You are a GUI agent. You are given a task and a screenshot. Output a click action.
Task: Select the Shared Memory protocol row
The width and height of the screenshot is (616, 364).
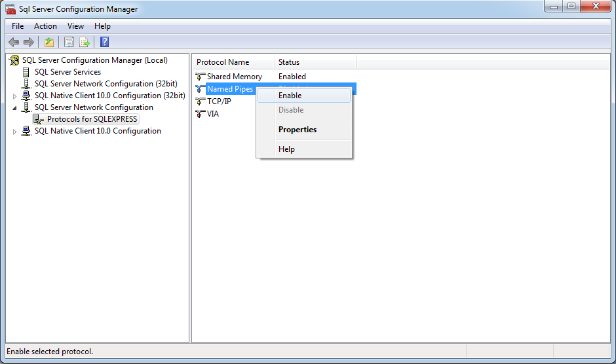(275, 77)
